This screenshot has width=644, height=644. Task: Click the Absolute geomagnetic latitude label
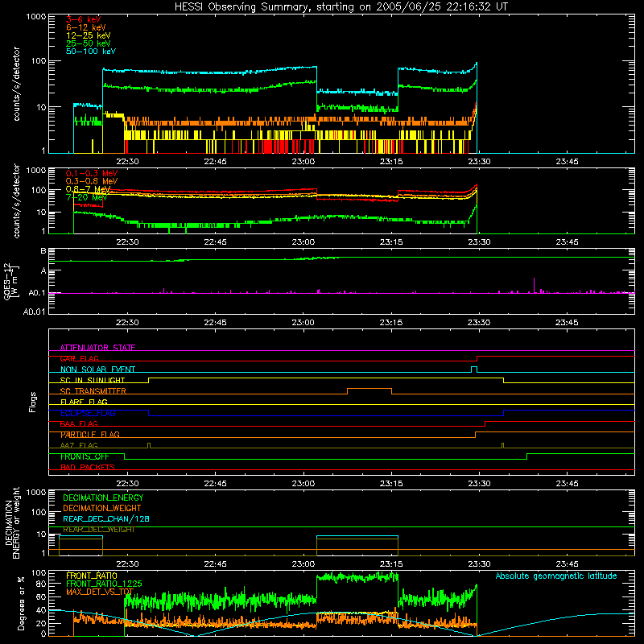(556, 576)
